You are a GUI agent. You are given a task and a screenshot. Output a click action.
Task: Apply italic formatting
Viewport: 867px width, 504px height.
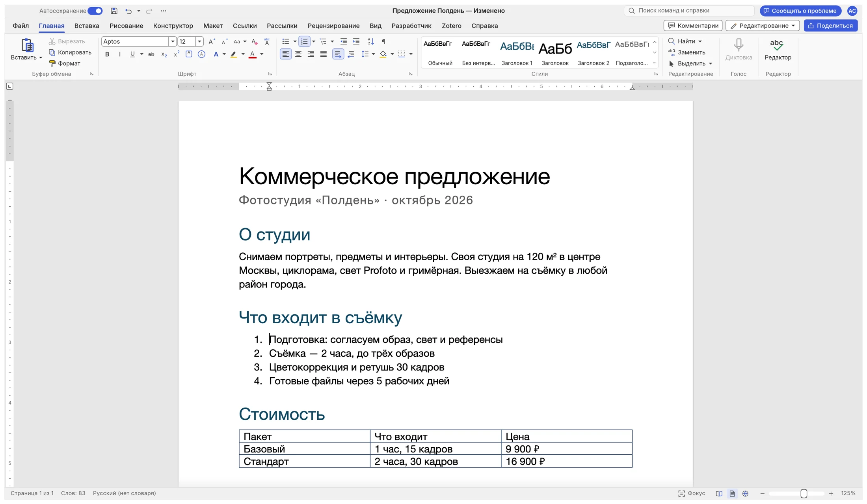point(119,54)
